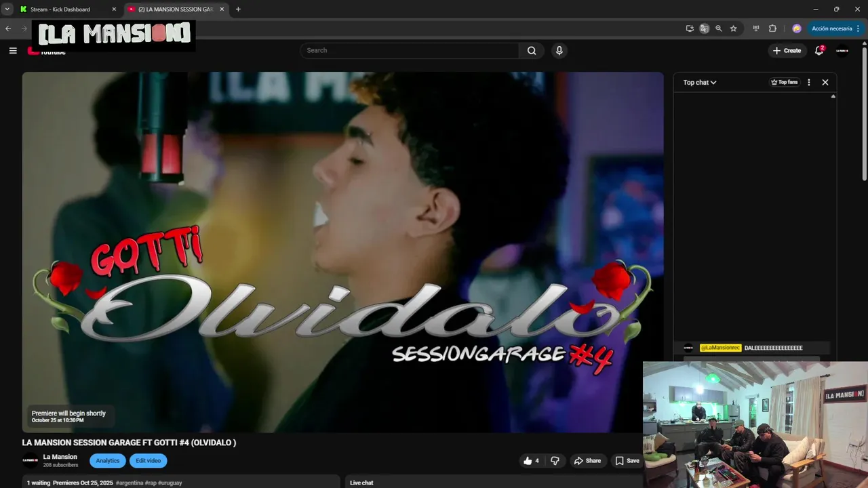Open the media control toolbar icon
This screenshot has width=868, height=488.
click(756, 28)
